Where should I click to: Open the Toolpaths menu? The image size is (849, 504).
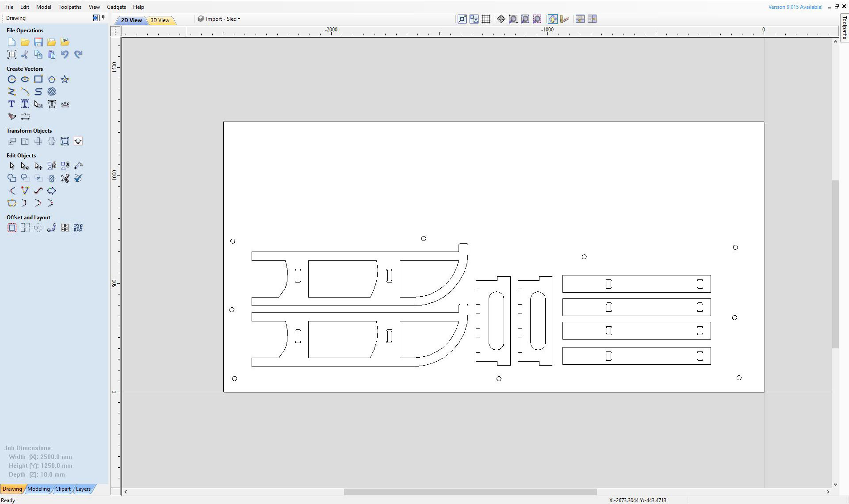click(x=70, y=7)
